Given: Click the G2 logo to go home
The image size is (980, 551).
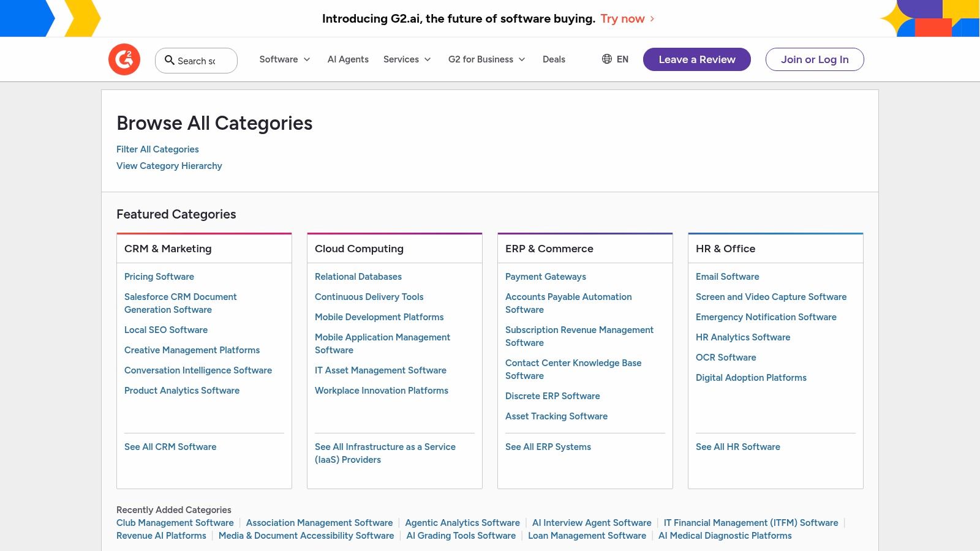Looking at the screenshot, I should [x=124, y=59].
